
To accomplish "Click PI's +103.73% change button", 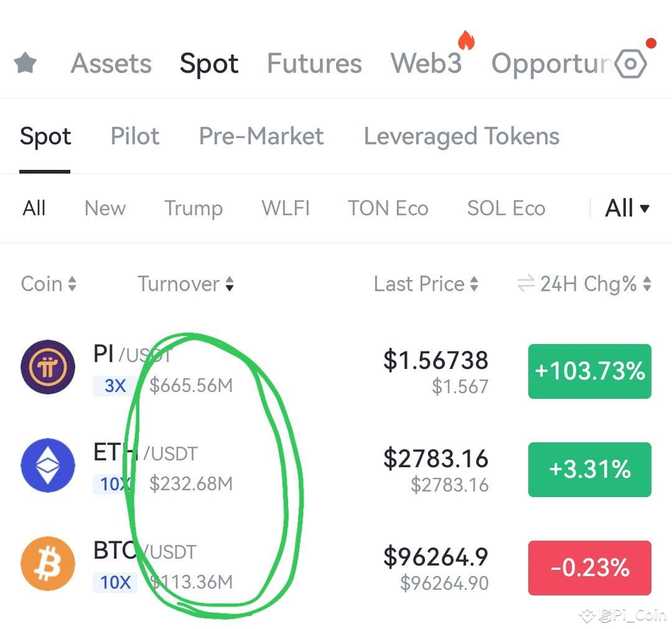I will click(x=590, y=371).
